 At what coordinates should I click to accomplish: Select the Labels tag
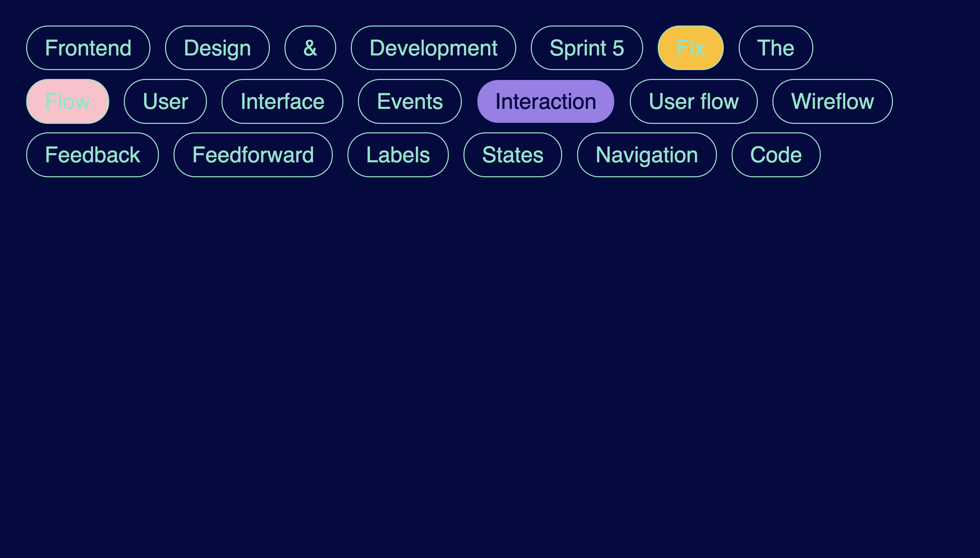click(398, 155)
